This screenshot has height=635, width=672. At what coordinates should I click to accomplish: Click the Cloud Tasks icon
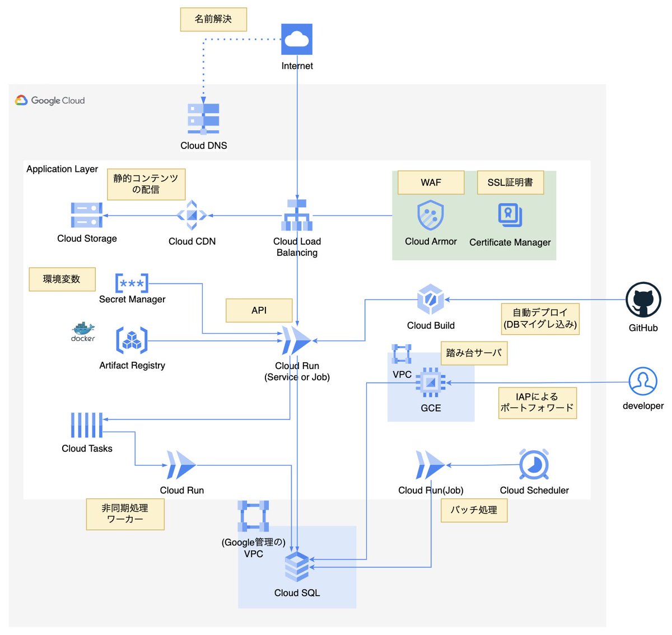(87, 425)
